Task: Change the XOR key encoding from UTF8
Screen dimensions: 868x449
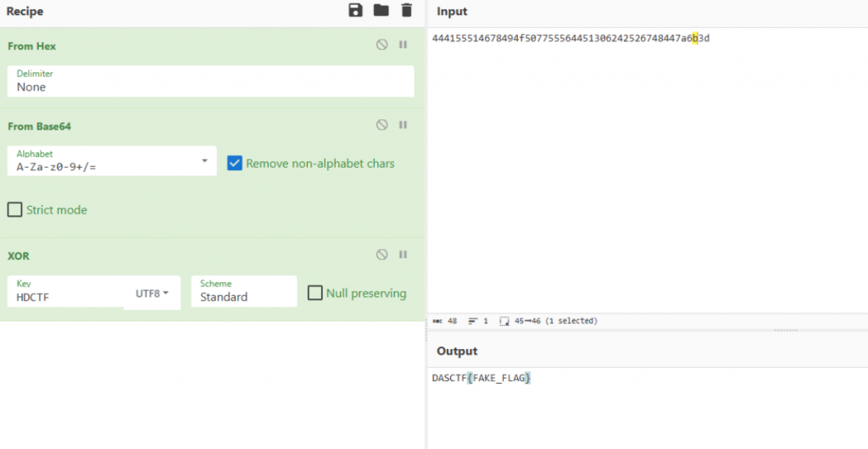Action: pyautogui.click(x=153, y=294)
